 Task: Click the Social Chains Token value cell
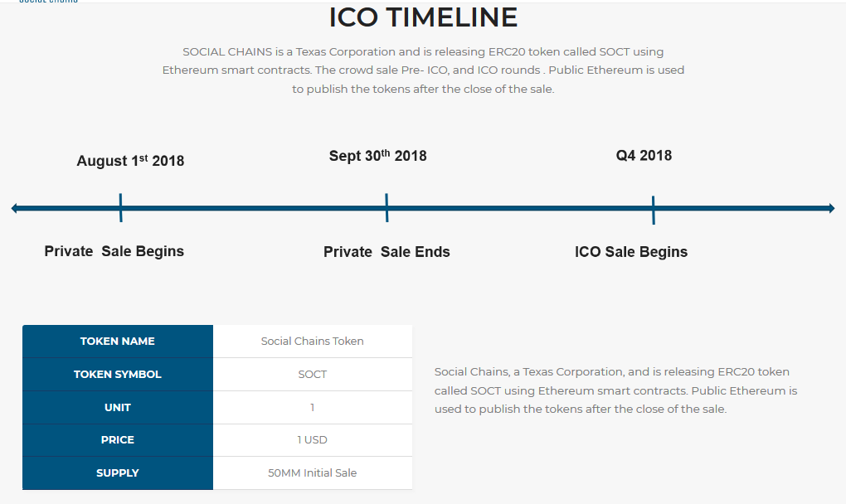(313, 342)
